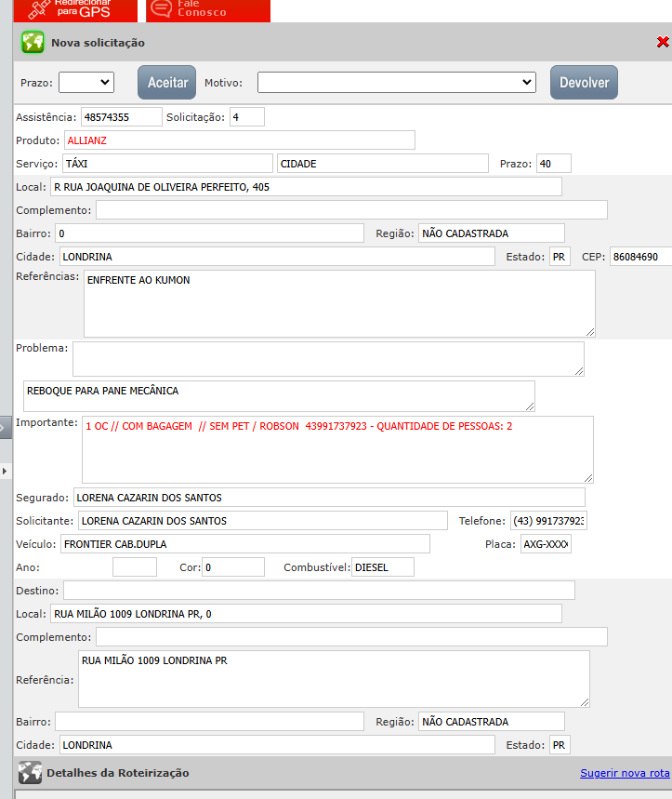Image resolution: width=672 pixels, height=799 pixels.
Task: Click the origin Região field NÃO CADASTRADA
Action: pos(492,233)
